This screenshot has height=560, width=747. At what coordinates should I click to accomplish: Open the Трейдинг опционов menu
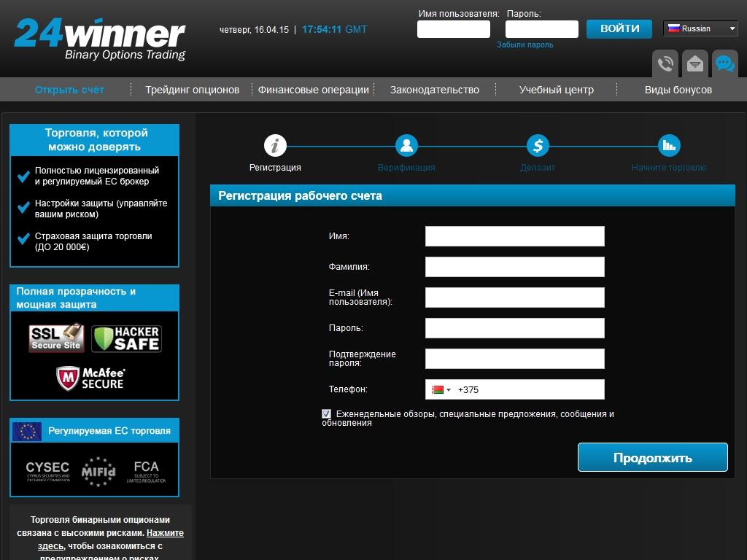tap(192, 90)
